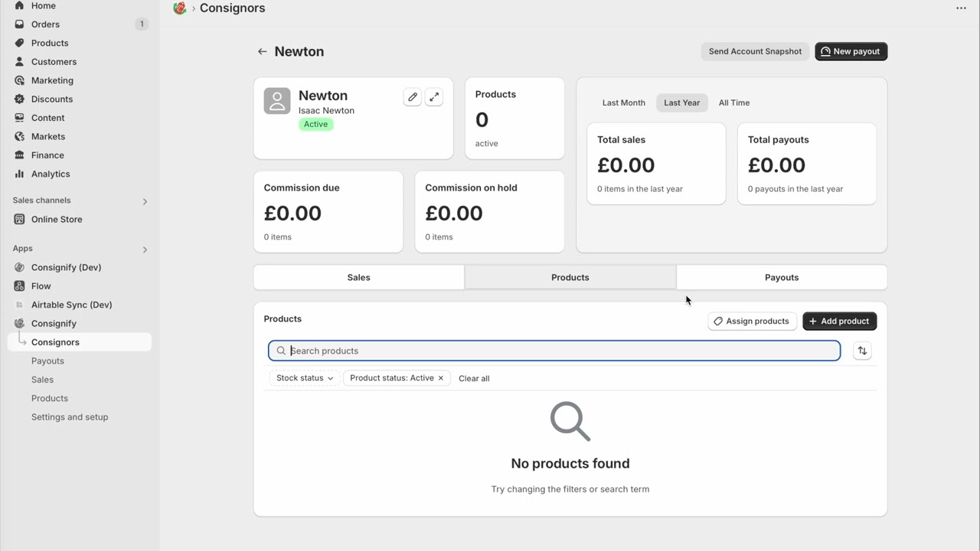The width and height of the screenshot is (980, 551).
Task: Open Sales under Consignify
Action: (42, 380)
